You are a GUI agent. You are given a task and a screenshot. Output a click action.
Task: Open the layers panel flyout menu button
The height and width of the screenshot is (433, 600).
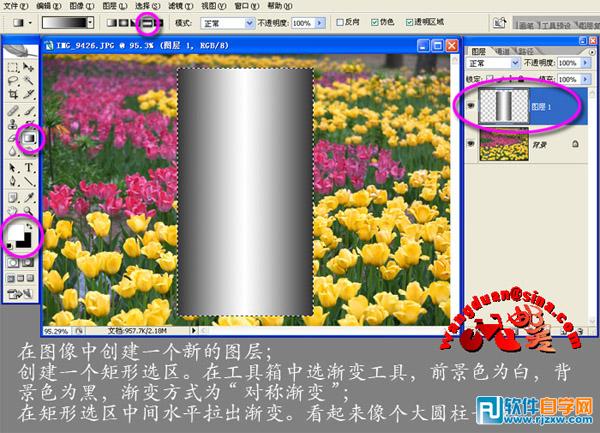click(592, 51)
